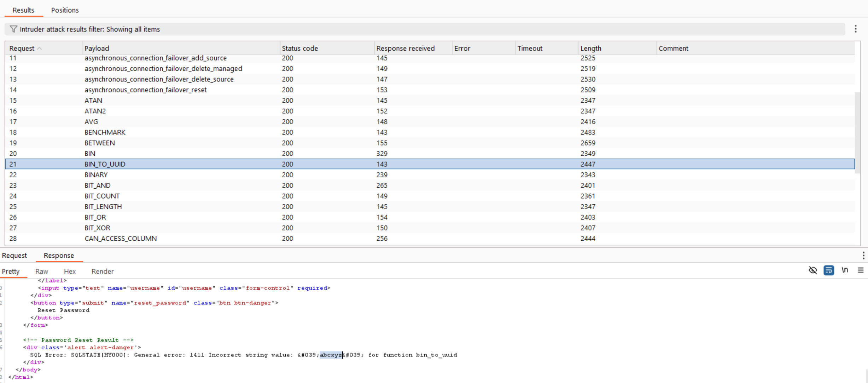This screenshot has height=383, width=868.
Task: Switch to the Hex view tab
Action: click(70, 271)
